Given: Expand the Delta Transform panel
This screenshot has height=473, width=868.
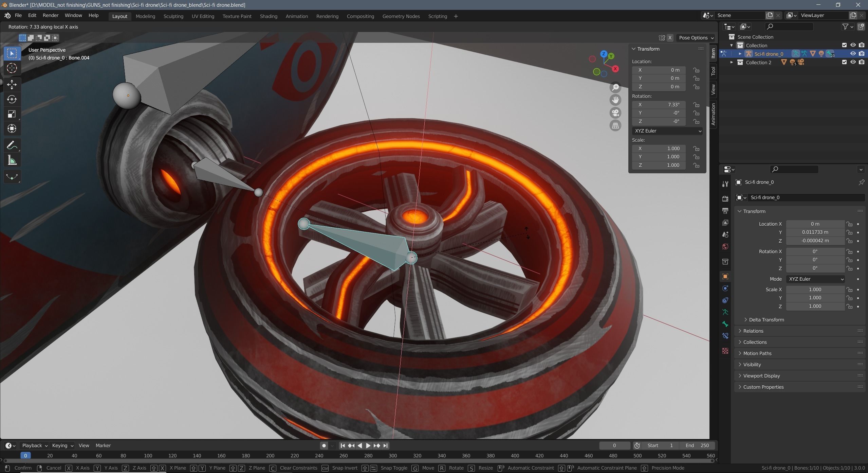Looking at the screenshot, I should tap(767, 320).
